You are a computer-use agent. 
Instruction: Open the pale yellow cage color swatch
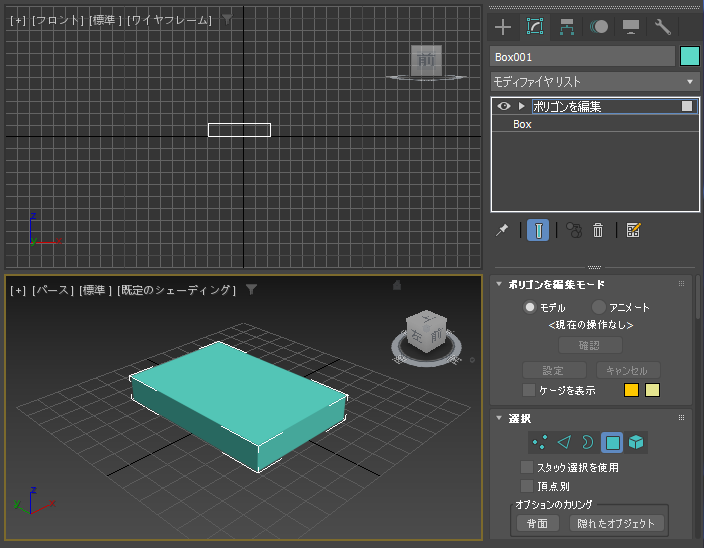[652, 390]
